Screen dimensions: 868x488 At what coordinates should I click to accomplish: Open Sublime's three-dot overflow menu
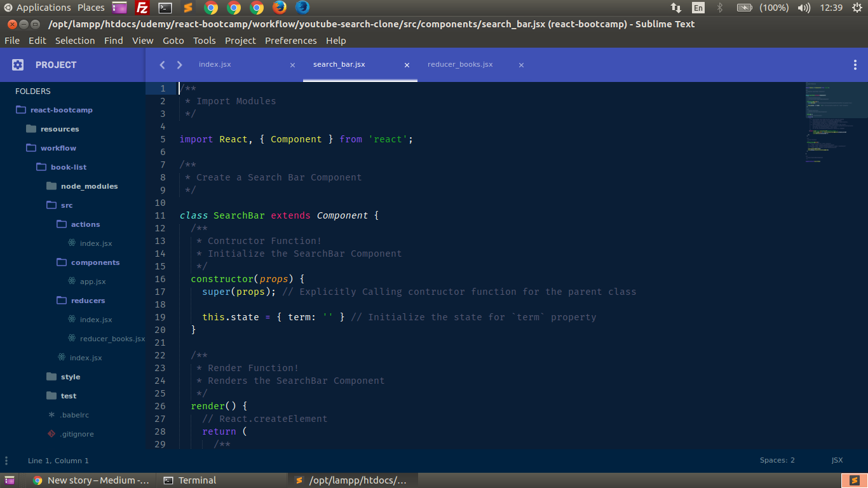pos(855,64)
